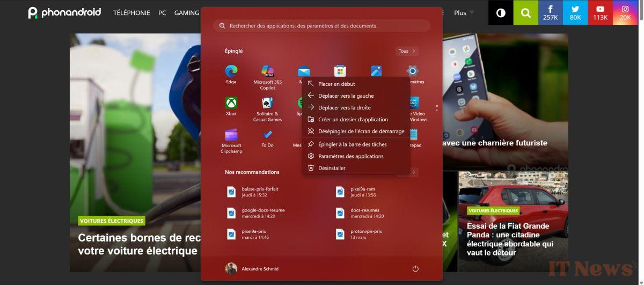
Task: Open the PC navigation link
Action: 162,12
